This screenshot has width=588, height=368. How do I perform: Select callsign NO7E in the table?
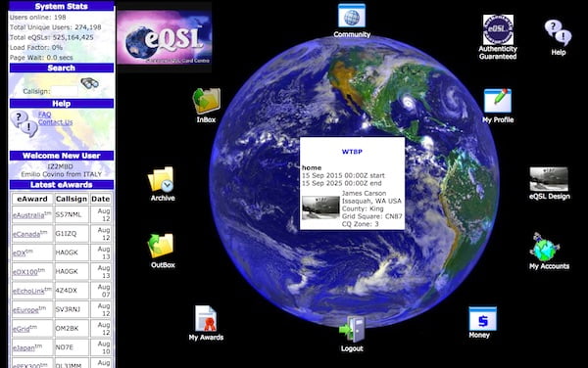pos(65,347)
